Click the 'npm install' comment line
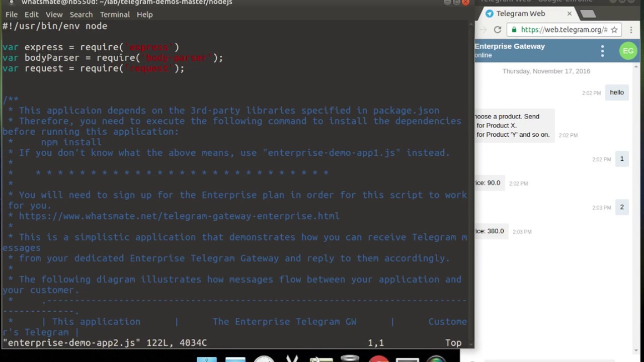This screenshot has height=362, width=644. pos(71,142)
